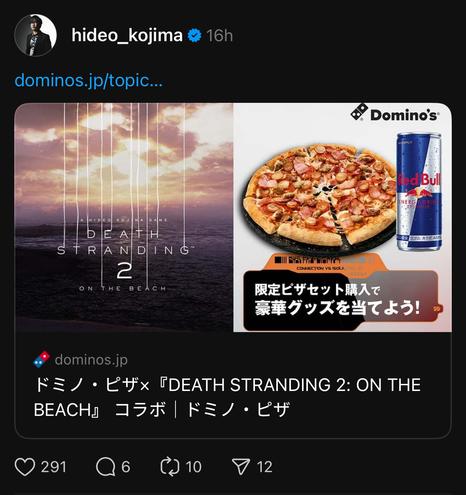Share the post via paper plane icon
Image resolution: width=466 pixels, height=495 pixels.
pyautogui.click(x=241, y=467)
